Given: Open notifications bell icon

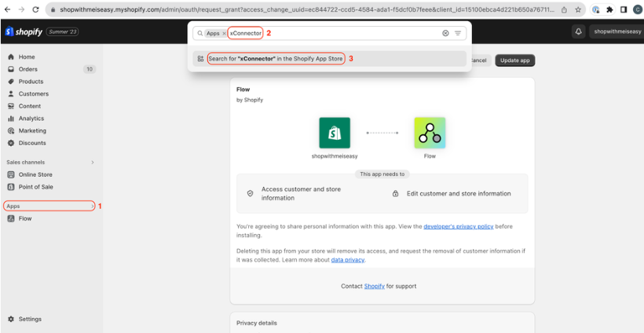Looking at the screenshot, I should tap(578, 31).
